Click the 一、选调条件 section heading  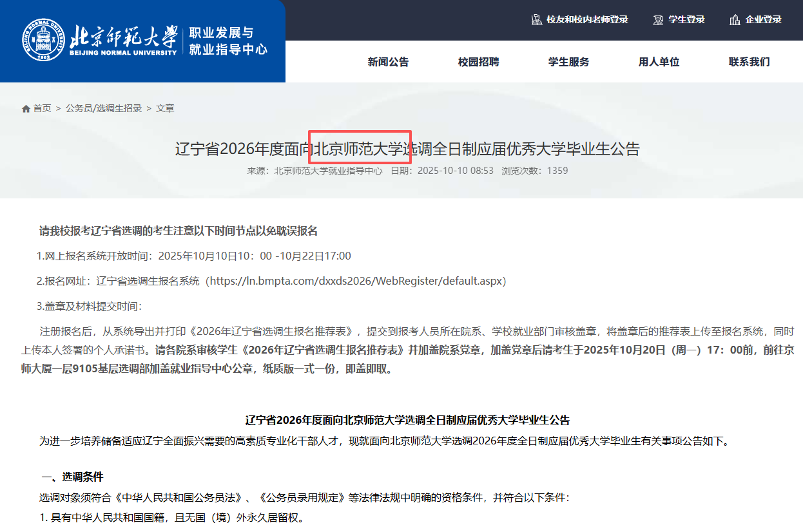click(72, 477)
